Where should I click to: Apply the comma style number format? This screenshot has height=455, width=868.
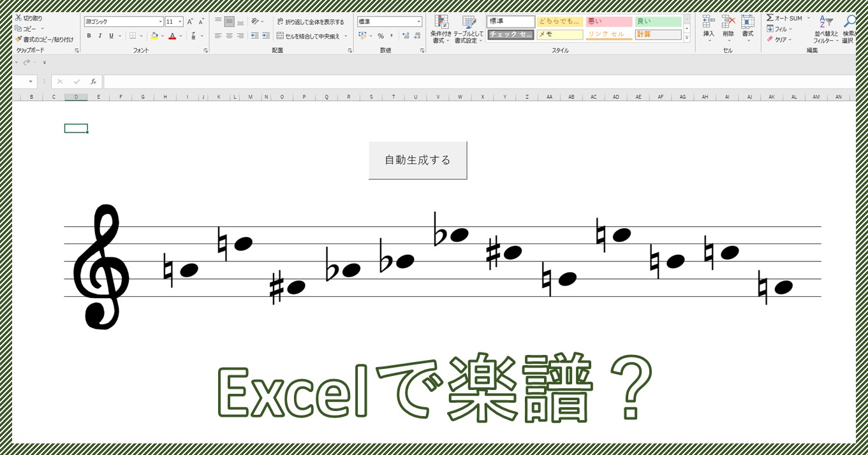click(391, 36)
